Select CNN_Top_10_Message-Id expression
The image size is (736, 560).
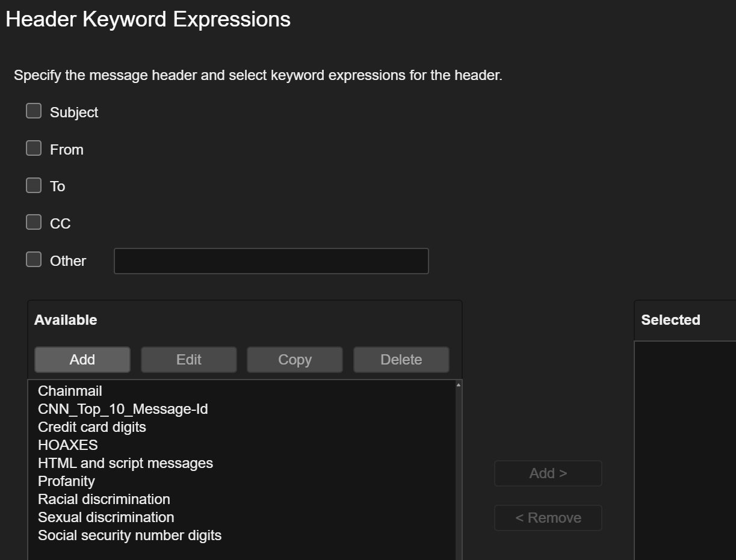coord(123,409)
